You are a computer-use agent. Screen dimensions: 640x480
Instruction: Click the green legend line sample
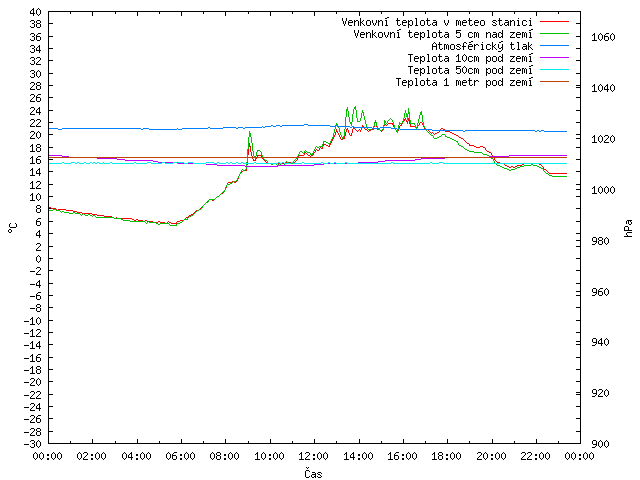(554, 34)
